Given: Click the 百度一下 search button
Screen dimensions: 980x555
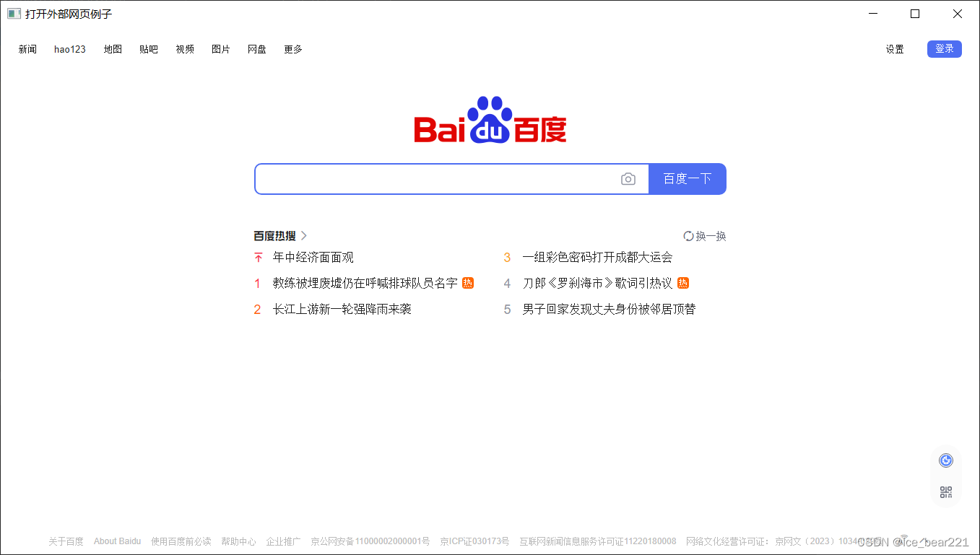Looking at the screenshot, I should [688, 179].
